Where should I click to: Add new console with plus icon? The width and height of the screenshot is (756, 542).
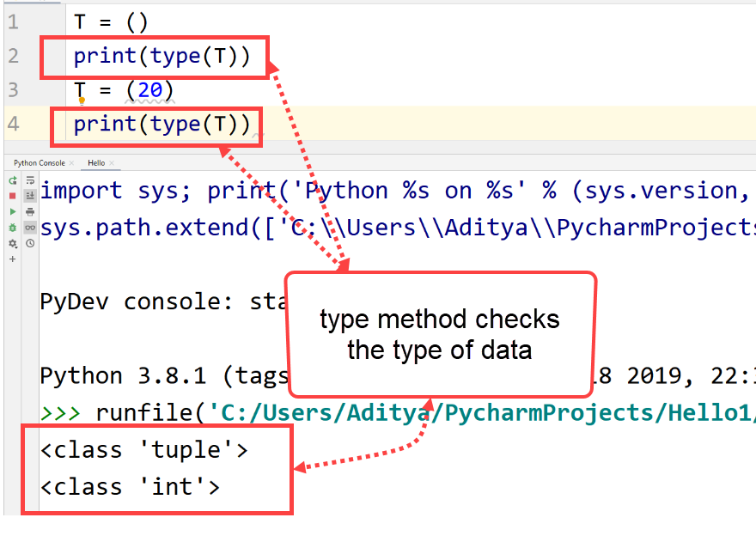[13, 259]
